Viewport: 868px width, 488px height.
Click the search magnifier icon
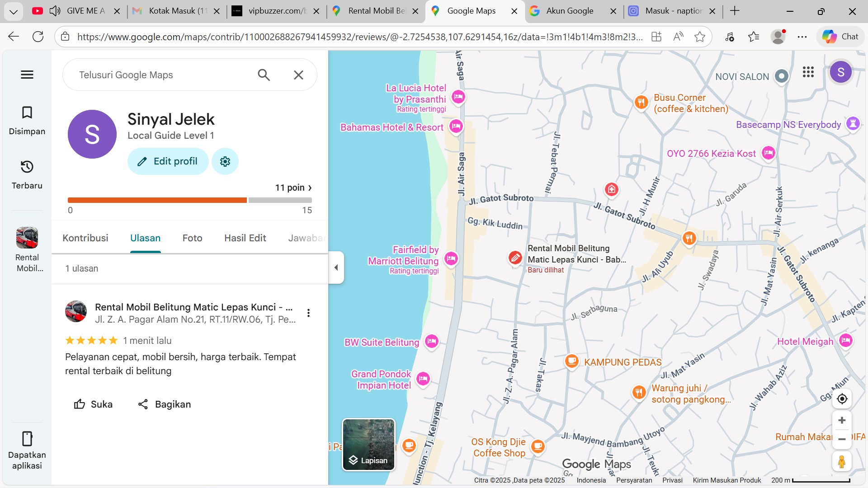coord(264,75)
